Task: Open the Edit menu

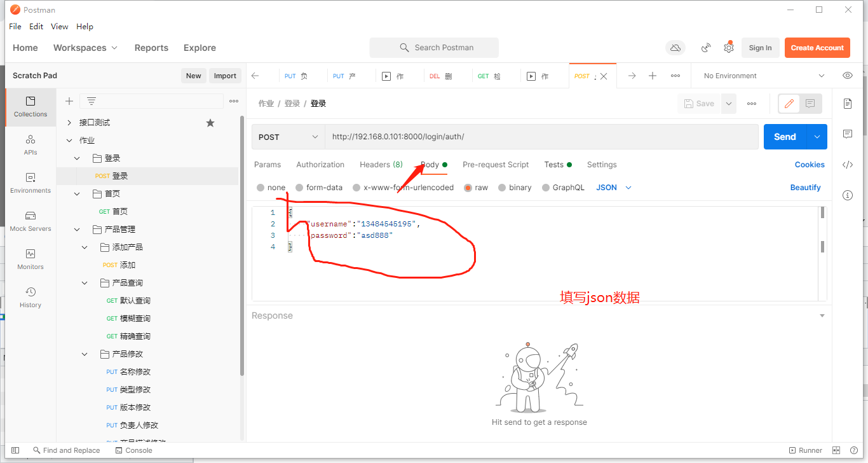Action: click(36, 27)
